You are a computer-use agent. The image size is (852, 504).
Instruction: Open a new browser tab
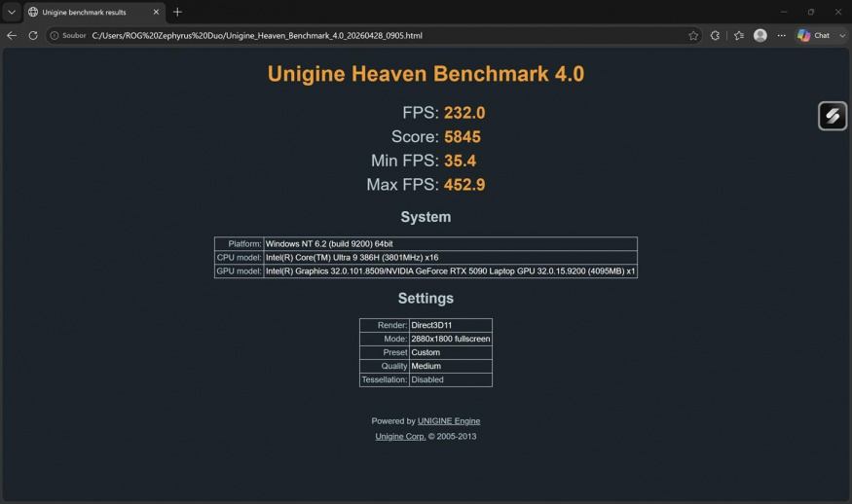[x=177, y=12]
